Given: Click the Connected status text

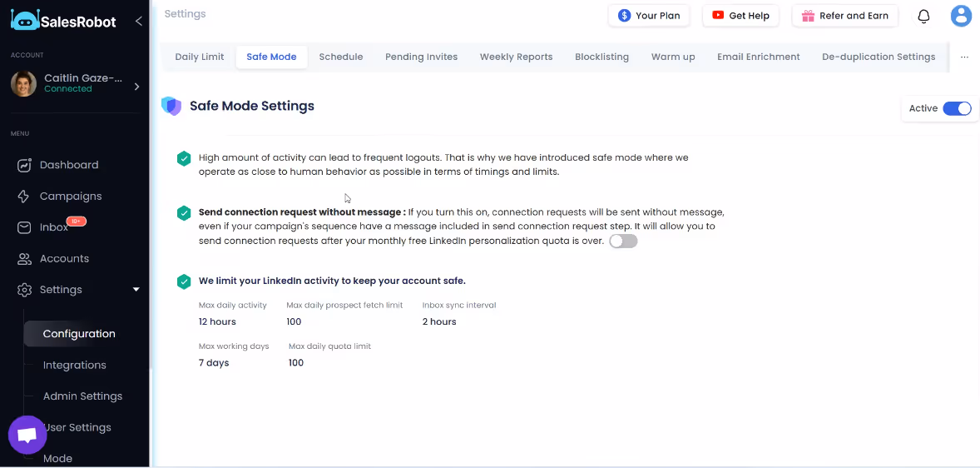Looking at the screenshot, I should click(x=68, y=89).
